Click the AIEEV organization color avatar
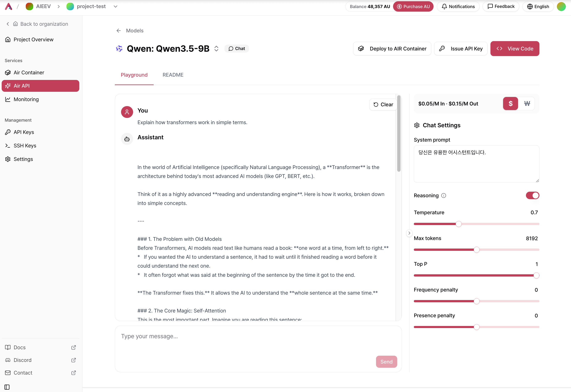Viewport: 571px width, 392px height. click(x=29, y=6)
